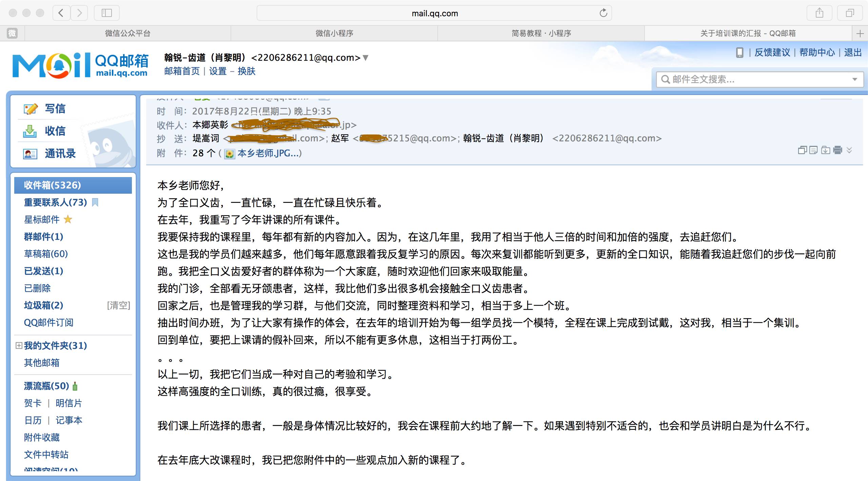Switch to 简易教程·小程序 tab
868x481 pixels.
[x=541, y=33]
